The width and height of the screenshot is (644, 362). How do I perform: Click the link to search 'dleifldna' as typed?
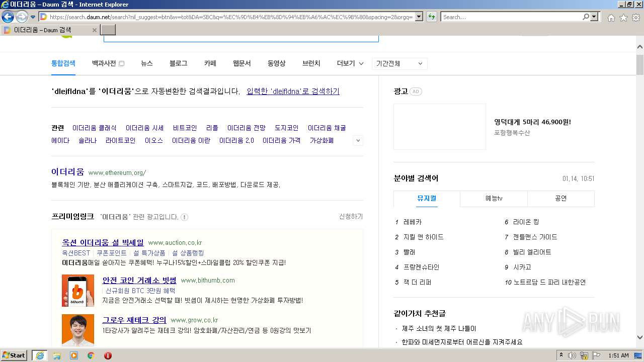click(x=293, y=91)
